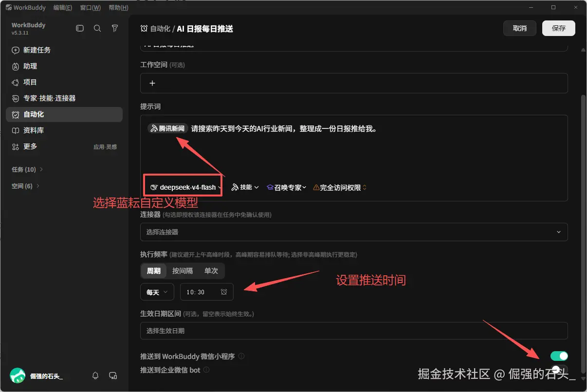
Task: Select 单次 frequency tab
Action: click(211, 271)
